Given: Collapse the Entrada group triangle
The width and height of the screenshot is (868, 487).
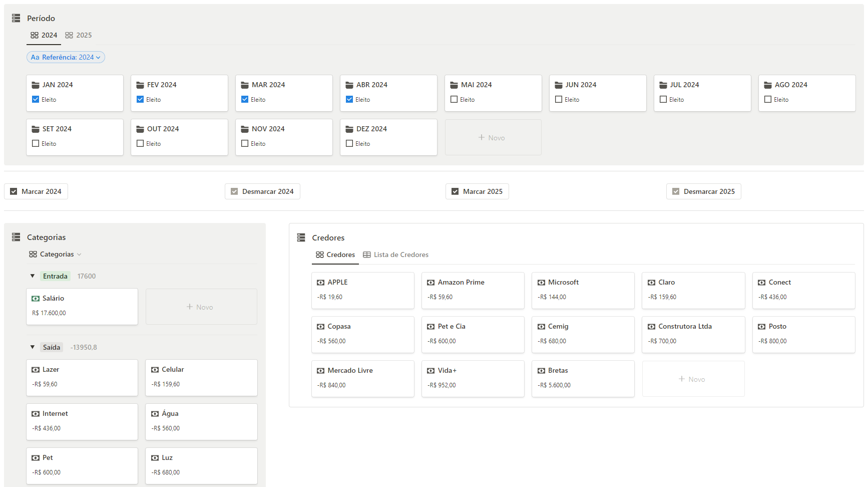Looking at the screenshot, I should (x=33, y=276).
